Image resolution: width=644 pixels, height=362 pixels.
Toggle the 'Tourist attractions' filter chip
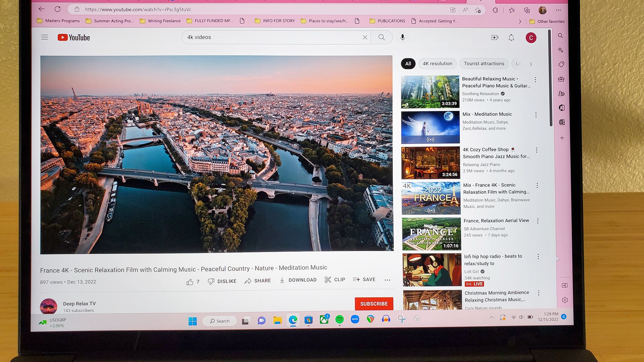[x=484, y=63]
